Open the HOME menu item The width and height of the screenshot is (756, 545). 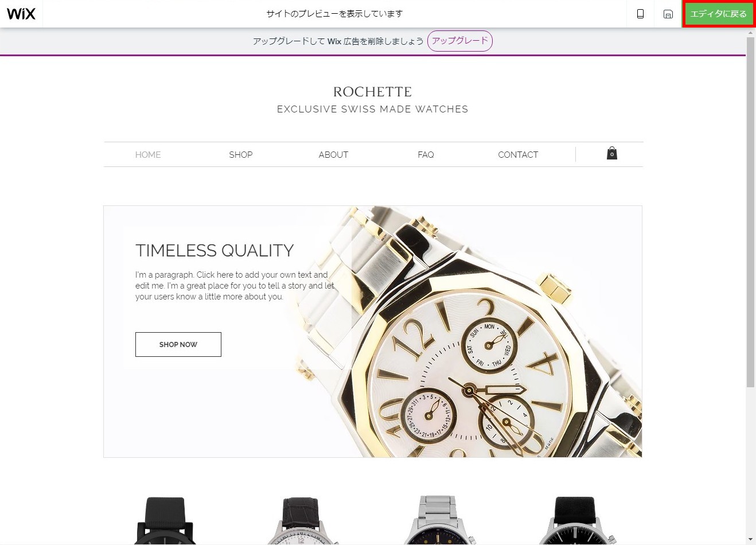pos(148,155)
